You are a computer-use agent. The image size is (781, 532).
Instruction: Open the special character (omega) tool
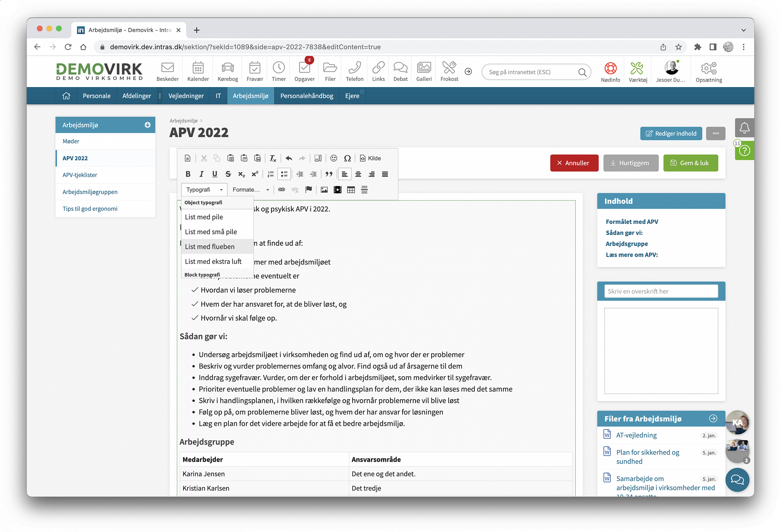(x=347, y=158)
